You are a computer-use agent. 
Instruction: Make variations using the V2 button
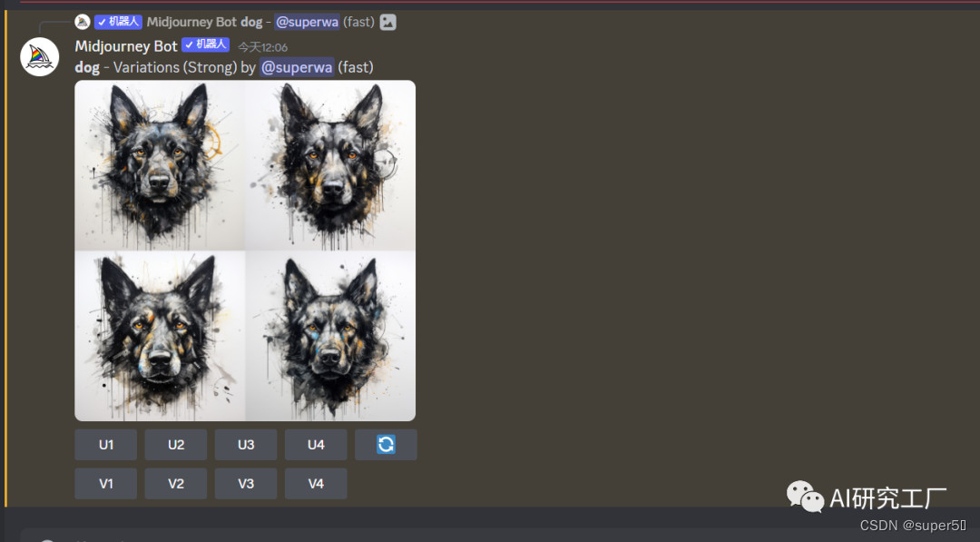pos(176,483)
